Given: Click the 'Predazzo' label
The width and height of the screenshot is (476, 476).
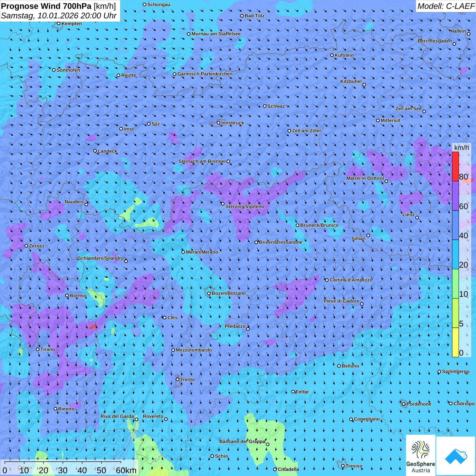Looking at the screenshot, I should (x=235, y=326).
